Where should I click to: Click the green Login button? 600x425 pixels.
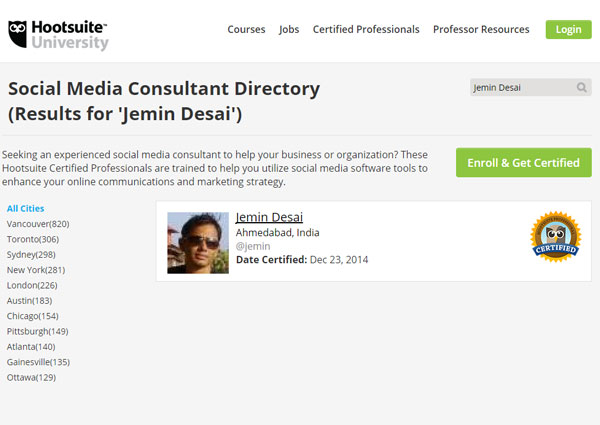pos(568,29)
